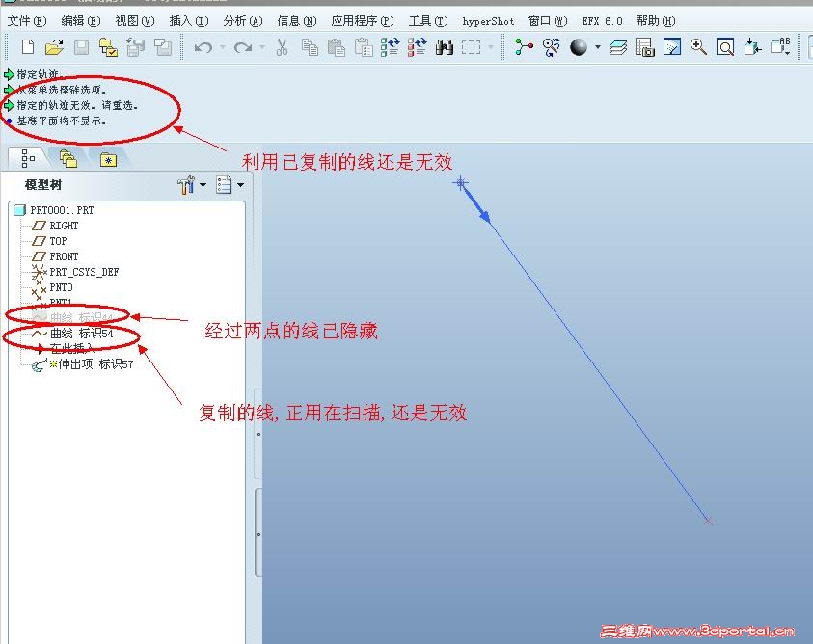This screenshot has height=644, width=813.
Task: Click the annotation display (AB) icon
Action: click(779, 44)
